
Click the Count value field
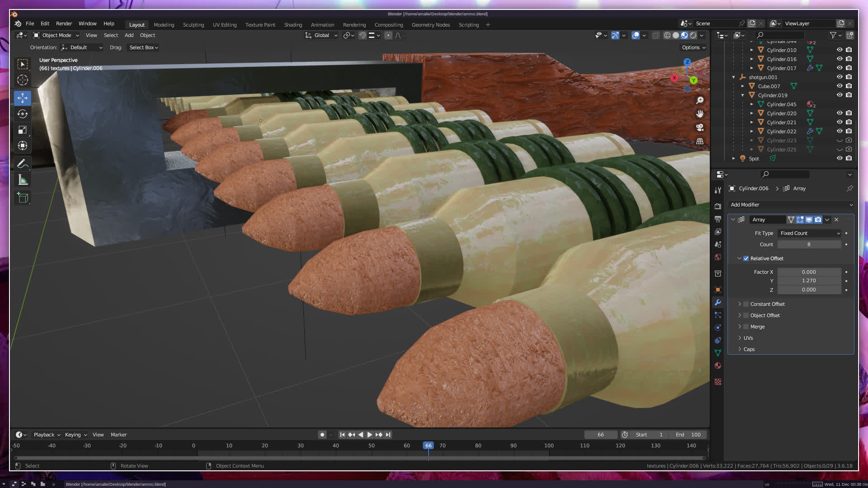pos(809,244)
